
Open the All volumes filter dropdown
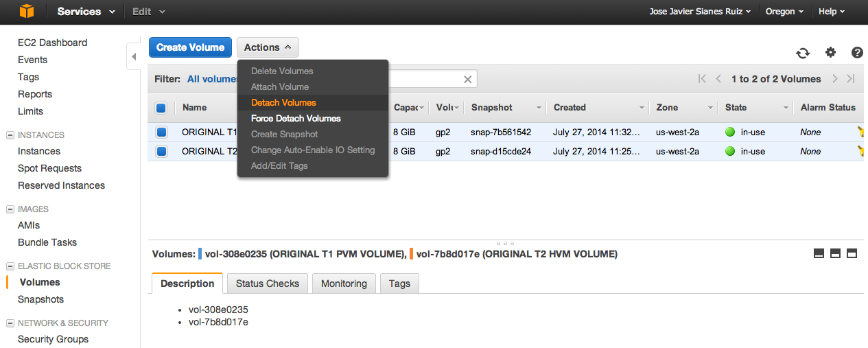[x=213, y=79]
